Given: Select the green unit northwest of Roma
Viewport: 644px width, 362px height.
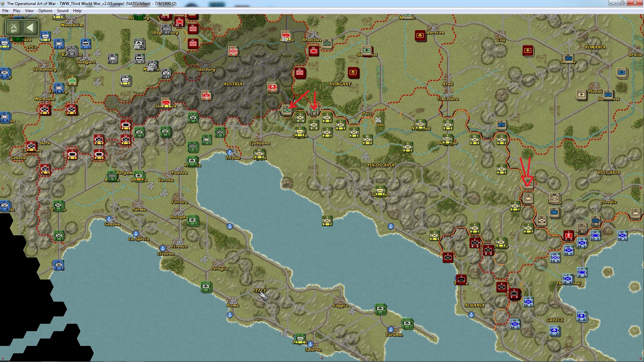Looking at the screenshot, I should point(206,287).
